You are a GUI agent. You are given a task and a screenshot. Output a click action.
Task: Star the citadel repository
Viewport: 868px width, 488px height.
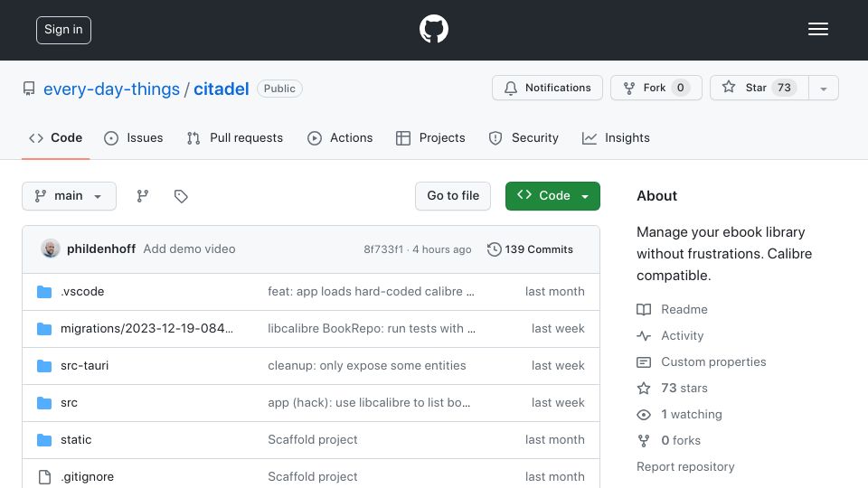(759, 88)
